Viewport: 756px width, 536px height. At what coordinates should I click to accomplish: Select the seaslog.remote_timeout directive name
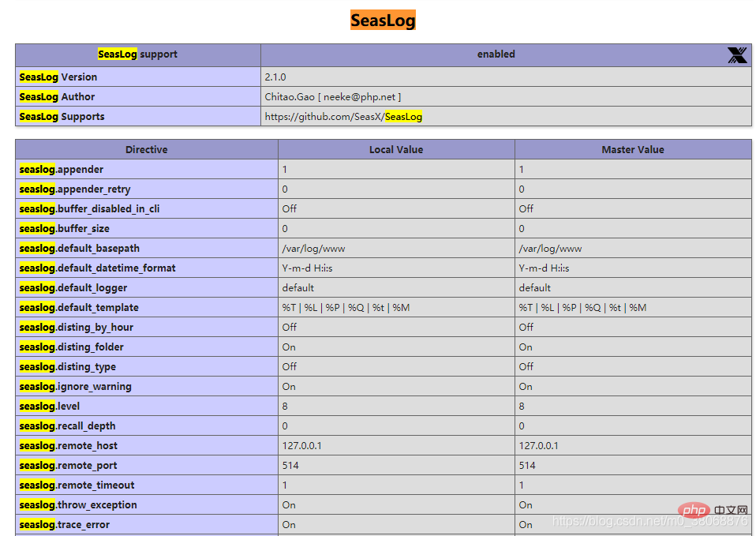[x=77, y=485]
